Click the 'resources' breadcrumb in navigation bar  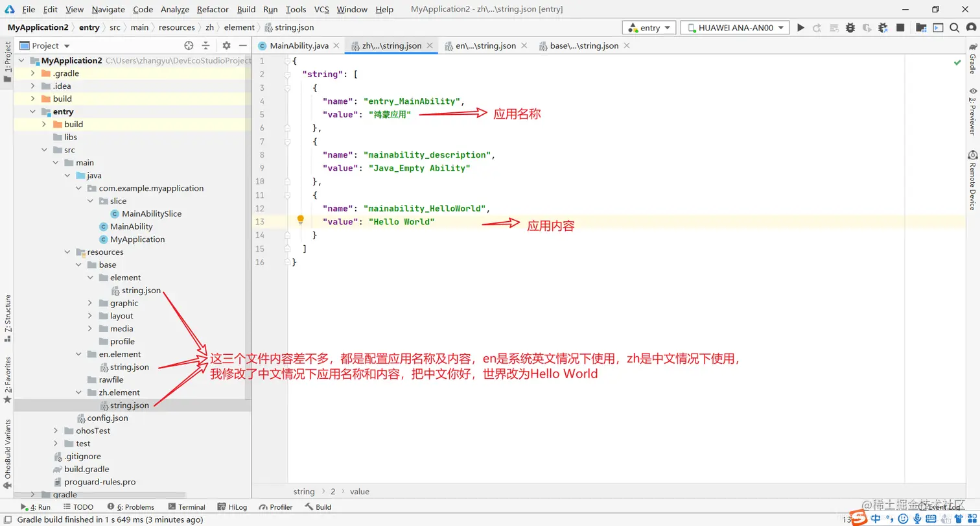(x=176, y=27)
